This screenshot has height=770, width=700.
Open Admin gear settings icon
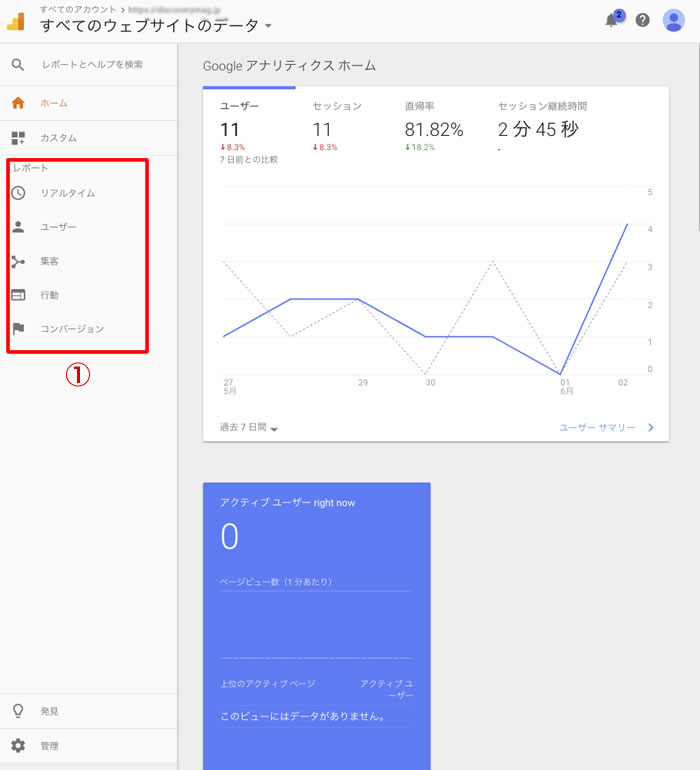18,746
